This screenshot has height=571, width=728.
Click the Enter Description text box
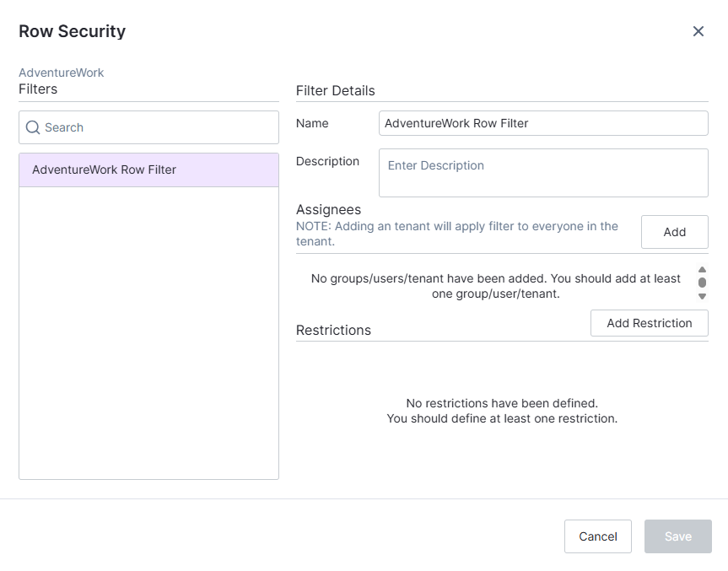543,172
